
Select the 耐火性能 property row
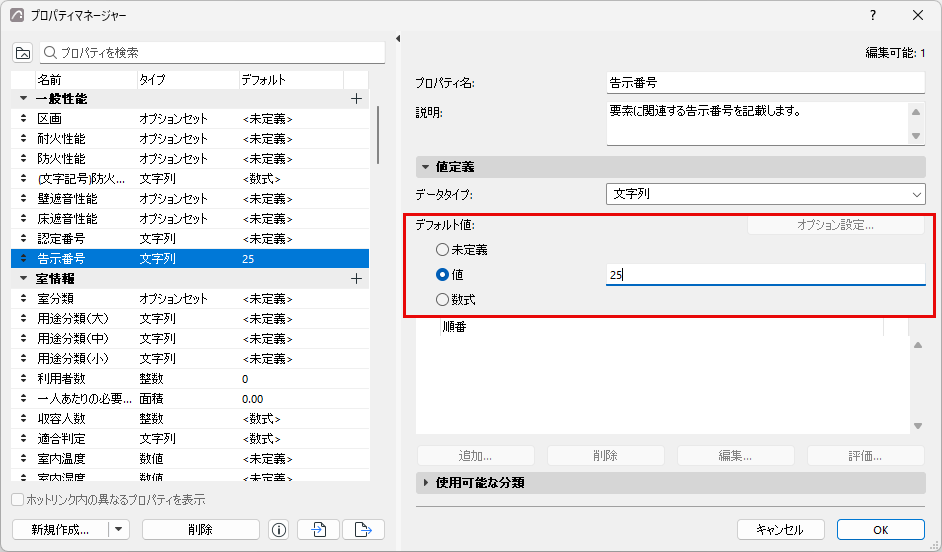(190, 139)
